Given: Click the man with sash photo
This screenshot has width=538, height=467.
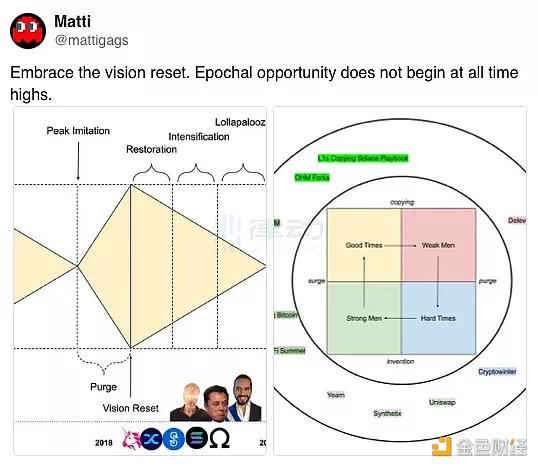Looking at the screenshot, I should click(243, 398).
